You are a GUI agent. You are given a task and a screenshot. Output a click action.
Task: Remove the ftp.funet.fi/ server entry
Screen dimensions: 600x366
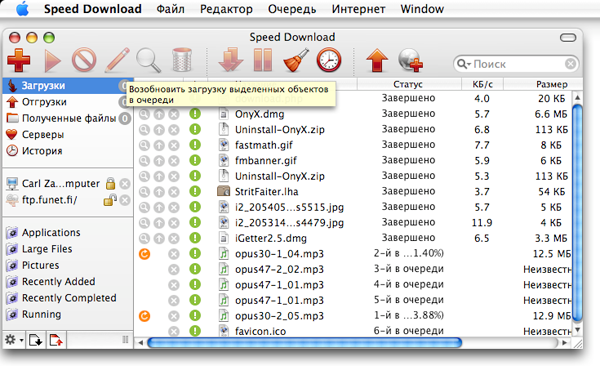(x=125, y=200)
